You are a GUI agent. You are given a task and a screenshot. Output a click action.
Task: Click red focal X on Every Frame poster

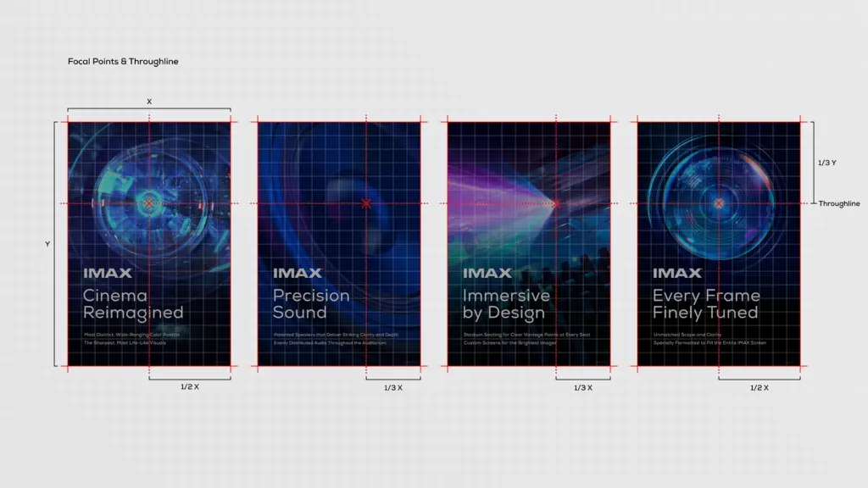pos(719,203)
